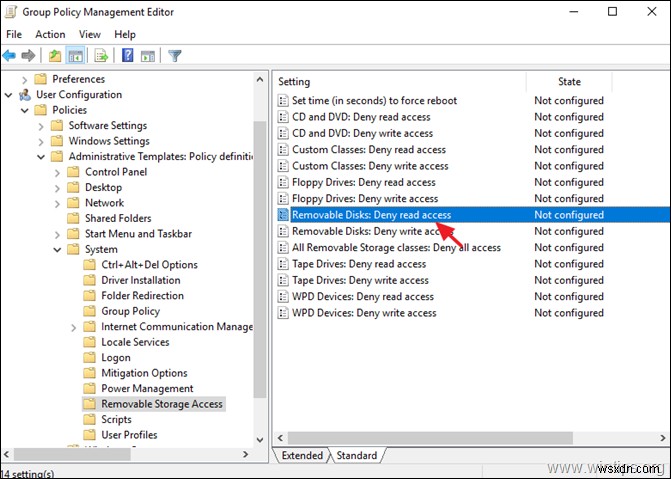Click the Export List toolbar icon
This screenshot has height=479, width=671.
coord(101,56)
